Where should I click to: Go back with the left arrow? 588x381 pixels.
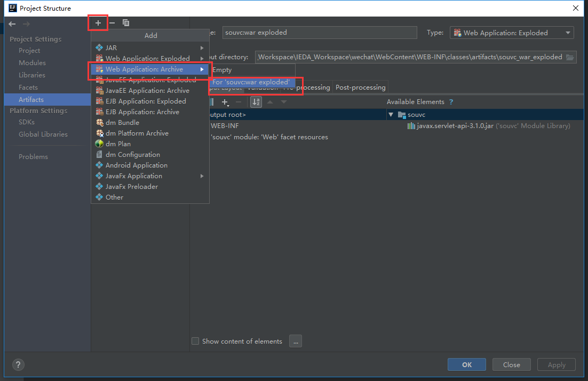12,24
